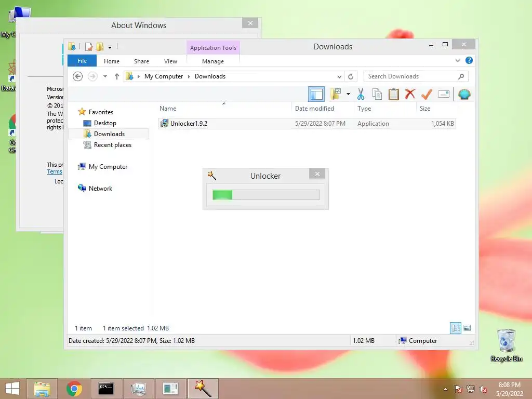This screenshot has width=532, height=399.
Task: Select My Computer in the navigation pane
Action: coord(108,167)
